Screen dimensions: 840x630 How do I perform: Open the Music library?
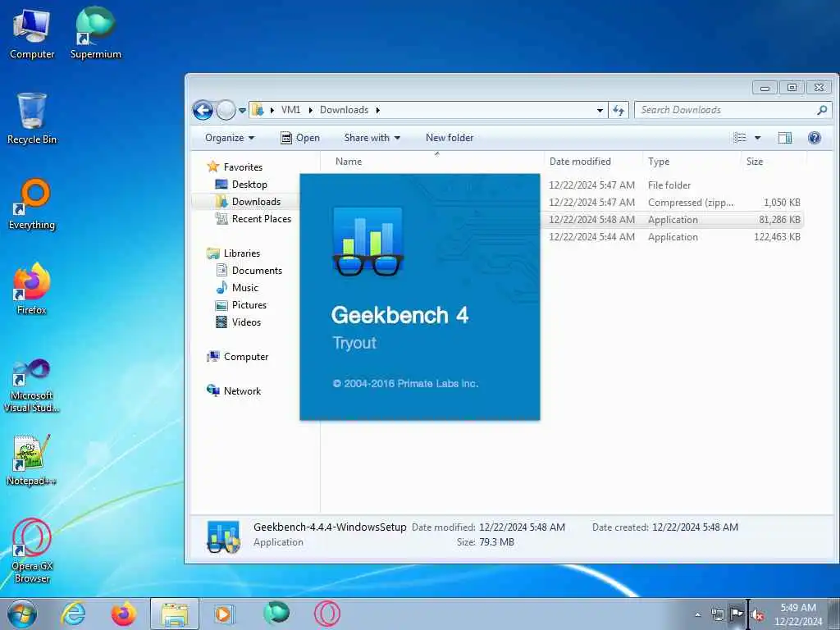(x=237, y=288)
